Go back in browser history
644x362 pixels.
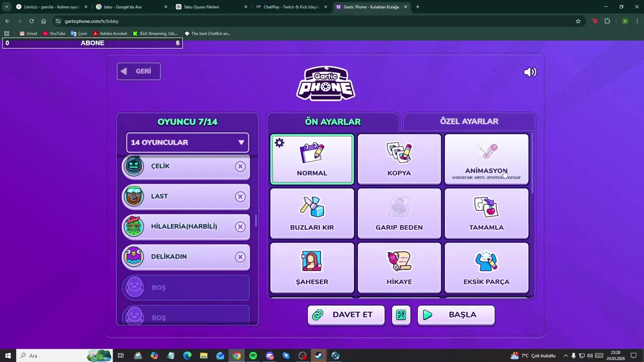coord(7,21)
